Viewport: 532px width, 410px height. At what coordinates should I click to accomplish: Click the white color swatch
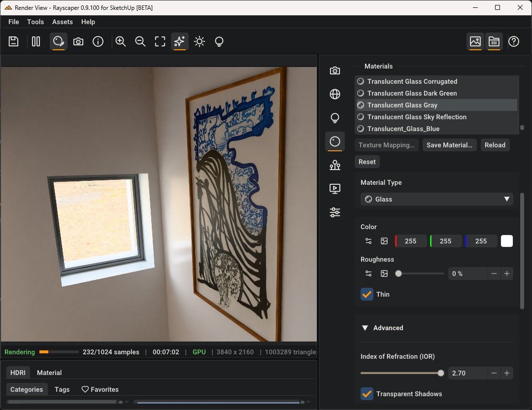507,241
